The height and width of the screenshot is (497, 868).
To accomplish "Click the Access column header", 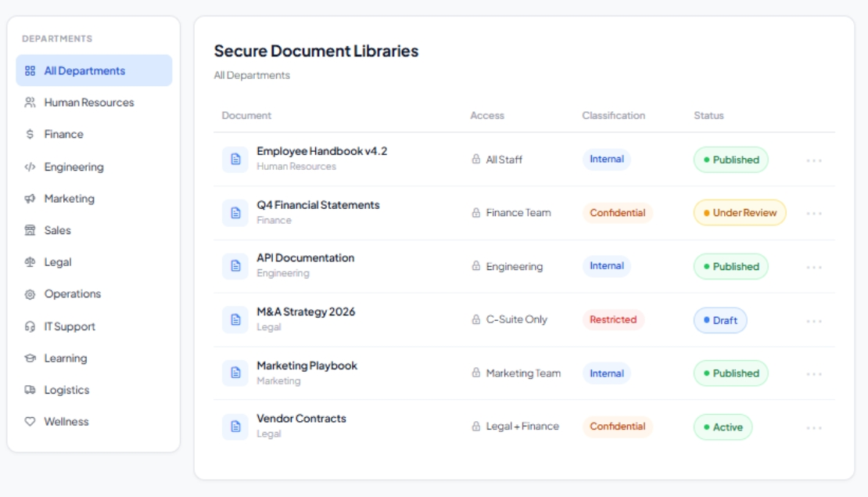I will 487,115.
